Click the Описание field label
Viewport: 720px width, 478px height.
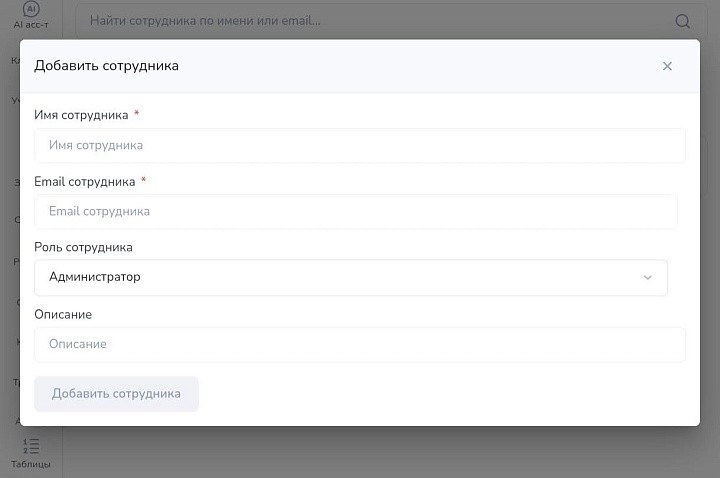pyautogui.click(x=63, y=314)
